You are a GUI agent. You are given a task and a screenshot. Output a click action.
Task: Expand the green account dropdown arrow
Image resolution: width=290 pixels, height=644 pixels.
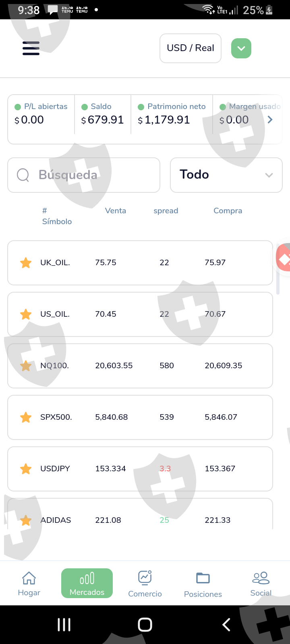(241, 48)
